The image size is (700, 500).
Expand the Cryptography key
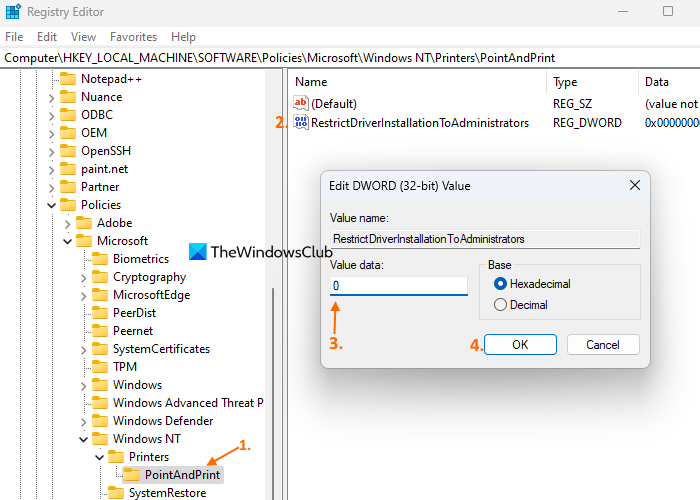(83, 278)
